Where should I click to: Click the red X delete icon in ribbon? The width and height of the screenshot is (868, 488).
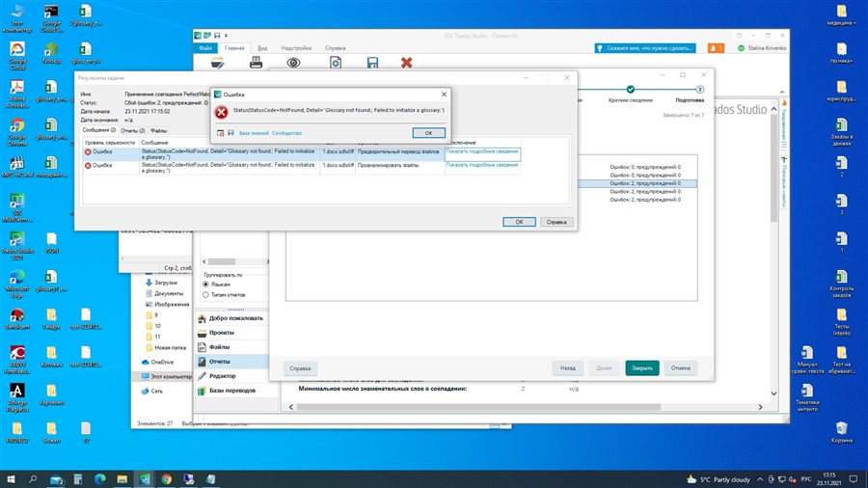pyautogui.click(x=406, y=63)
